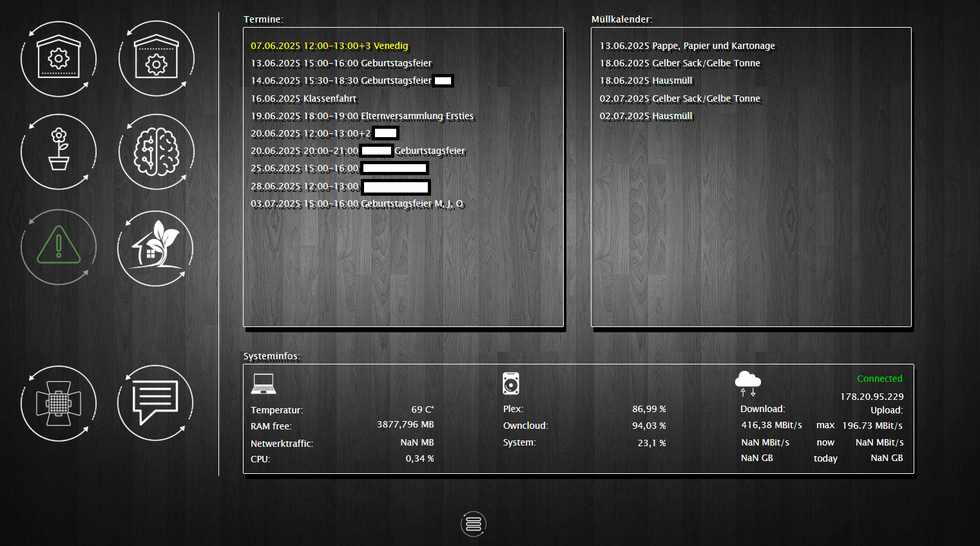The height and width of the screenshot is (546, 980).
Task: Click the 02.07.2025 Hausmüll entry
Action: [x=646, y=116]
